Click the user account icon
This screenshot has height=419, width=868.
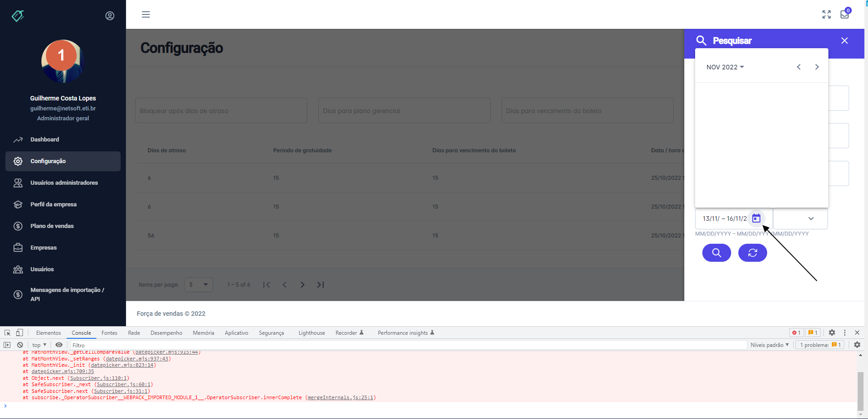pyautogui.click(x=109, y=15)
